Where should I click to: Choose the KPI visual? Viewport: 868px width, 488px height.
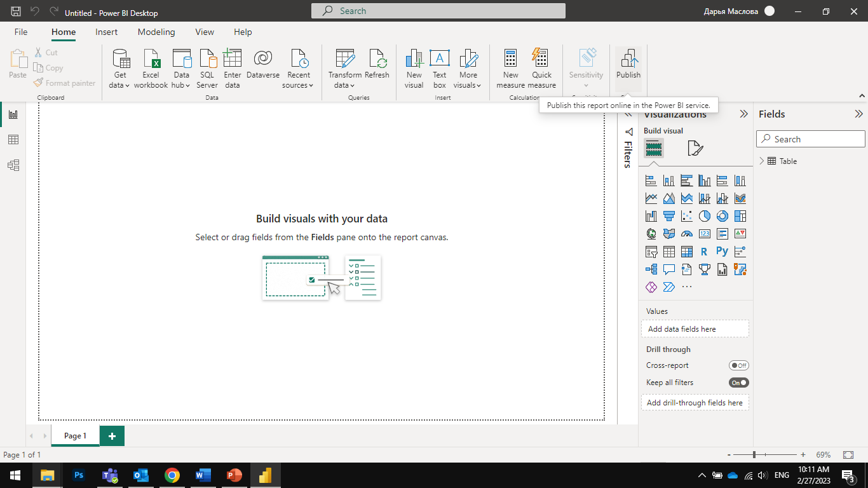click(x=740, y=234)
